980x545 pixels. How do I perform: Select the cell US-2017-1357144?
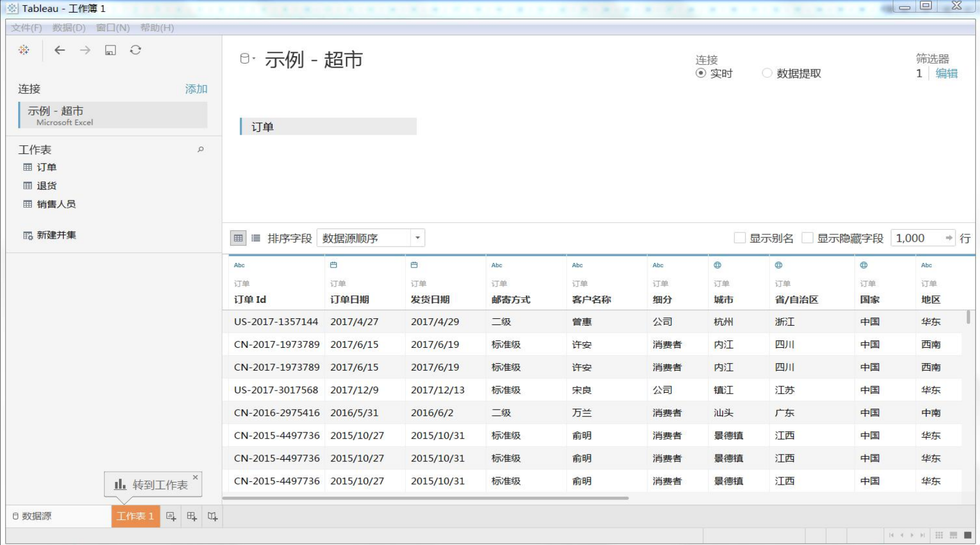pyautogui.click(x=276, y=322)
